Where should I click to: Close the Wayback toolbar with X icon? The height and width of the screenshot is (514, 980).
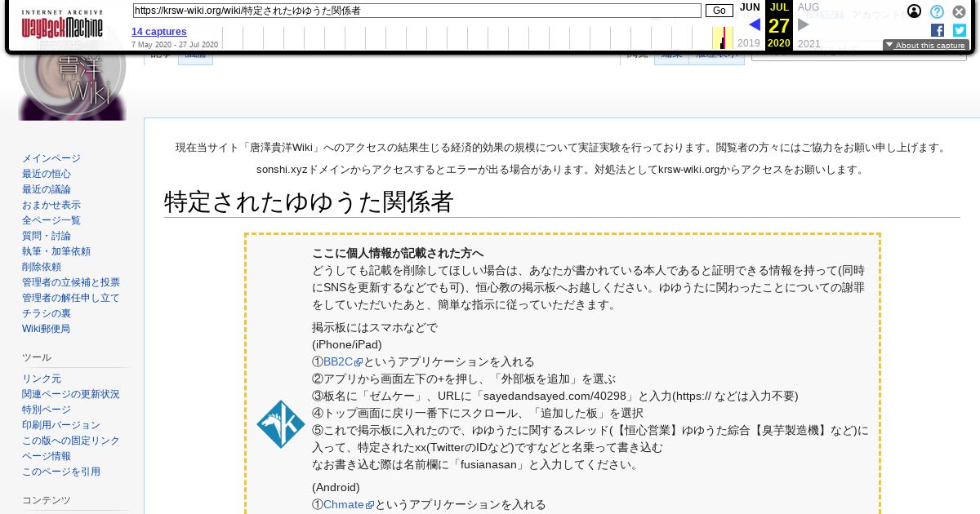tap(960, 11)
